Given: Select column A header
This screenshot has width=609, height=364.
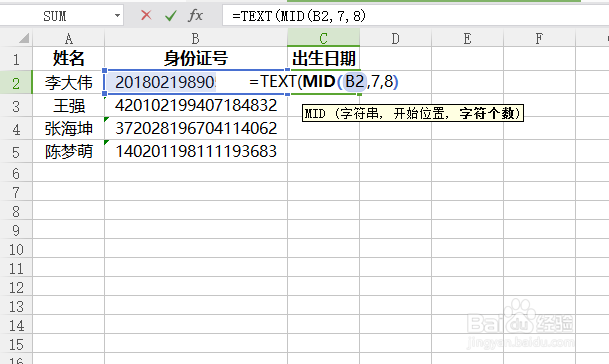Looking at the screenshot, I should (x=69, y=38).
